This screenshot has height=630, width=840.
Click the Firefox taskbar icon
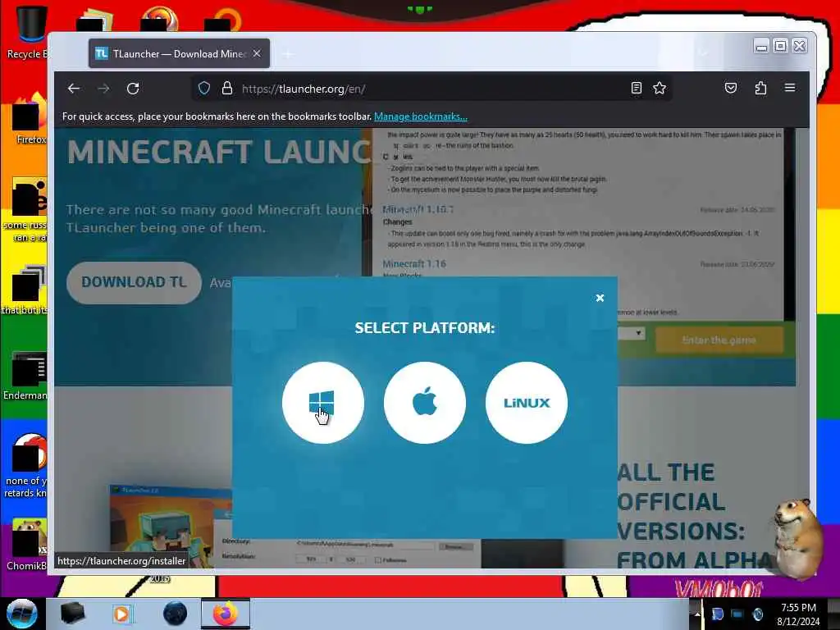[226, 614]
